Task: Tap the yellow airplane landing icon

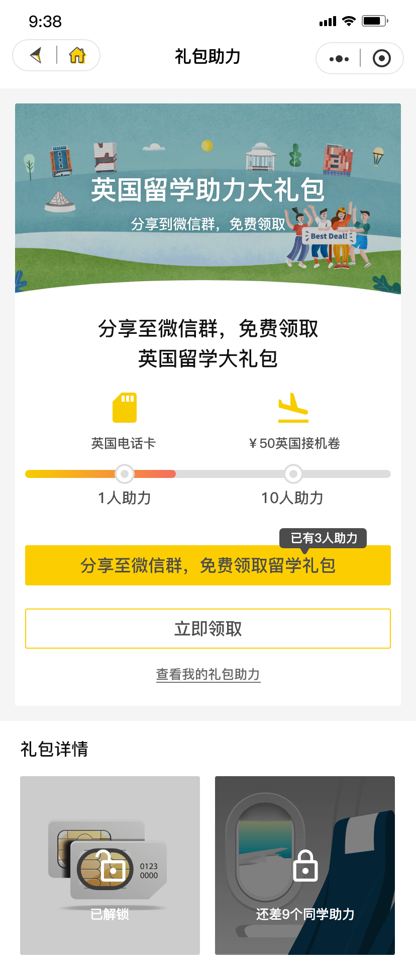Action: (x=293, y=408)
